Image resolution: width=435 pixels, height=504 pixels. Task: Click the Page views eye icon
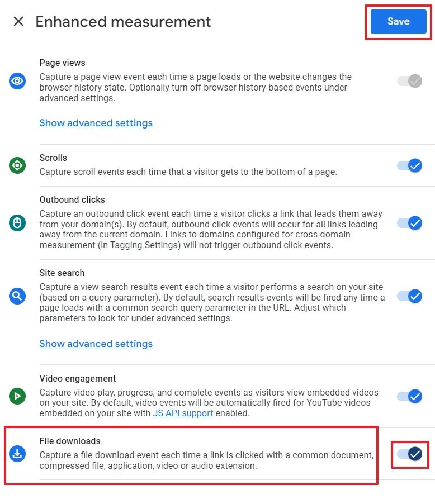[x=17, y=81]
